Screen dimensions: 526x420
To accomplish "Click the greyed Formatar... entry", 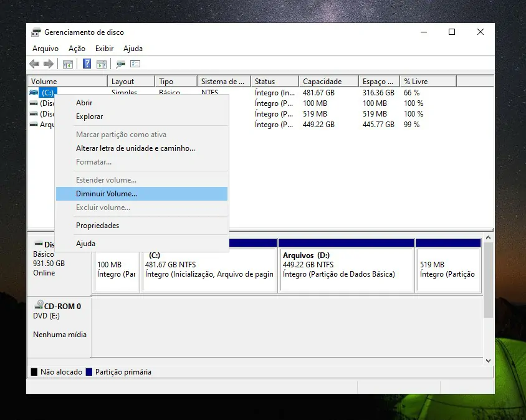I will (142, 162).
